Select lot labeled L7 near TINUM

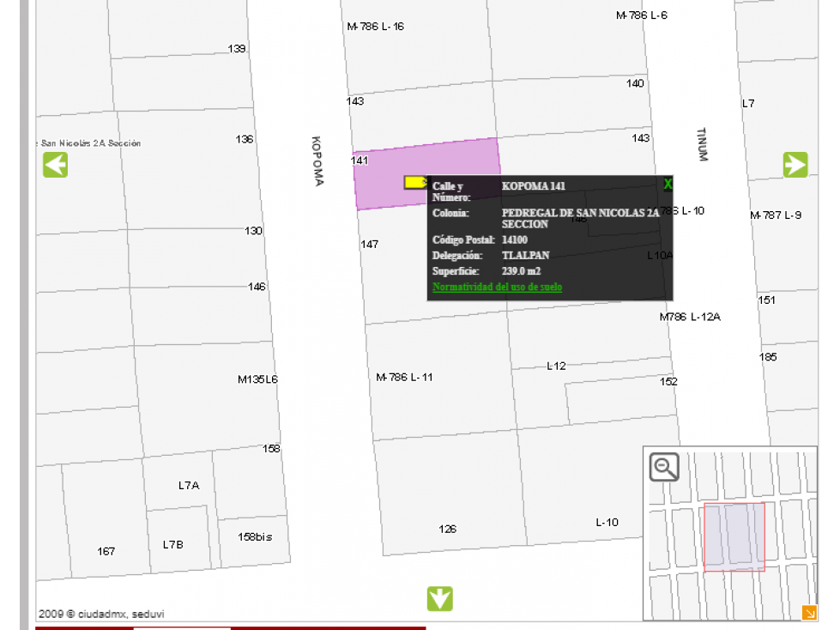(x=748, y=103)
